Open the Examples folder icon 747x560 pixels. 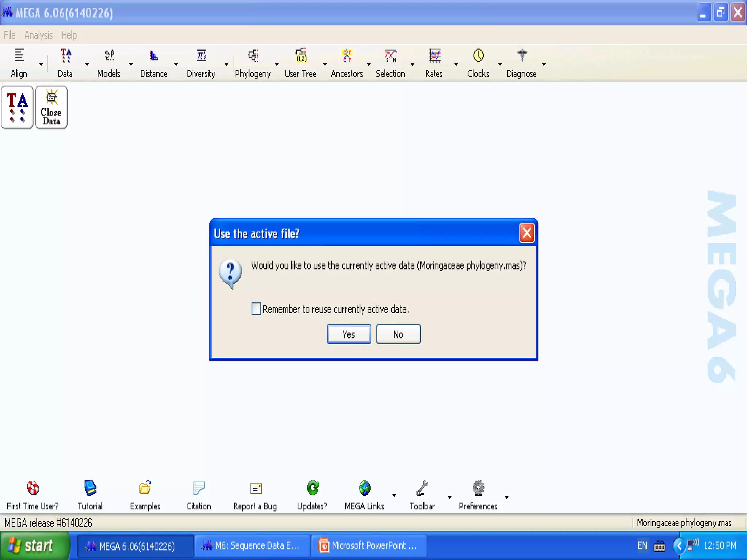coord(145,488)
